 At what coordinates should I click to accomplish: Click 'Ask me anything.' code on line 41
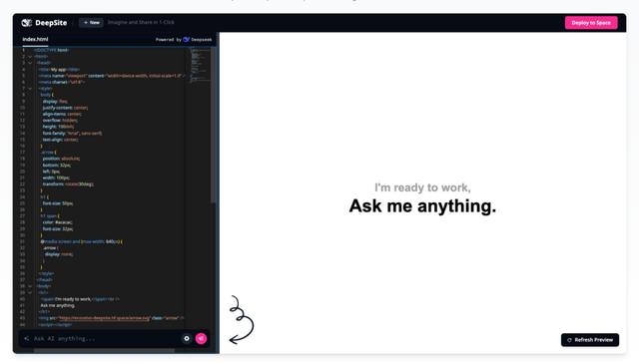pyautogui.click(x=58, y=305)
